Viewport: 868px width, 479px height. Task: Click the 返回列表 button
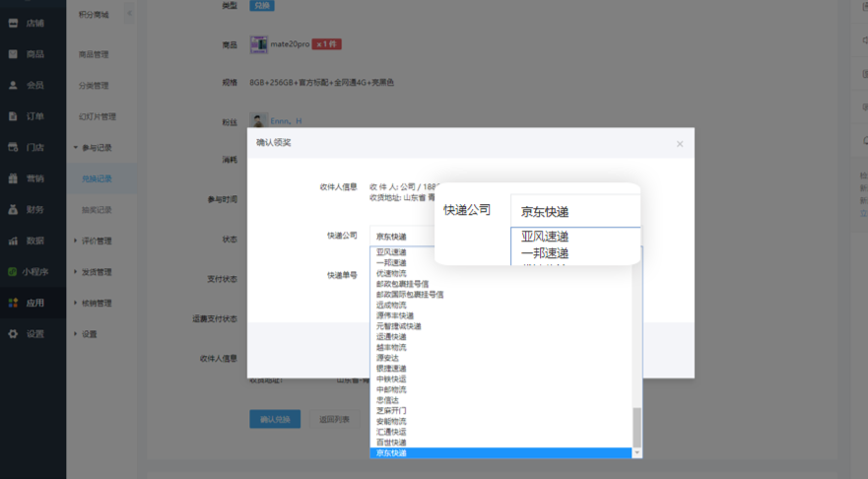click(334, 419)
